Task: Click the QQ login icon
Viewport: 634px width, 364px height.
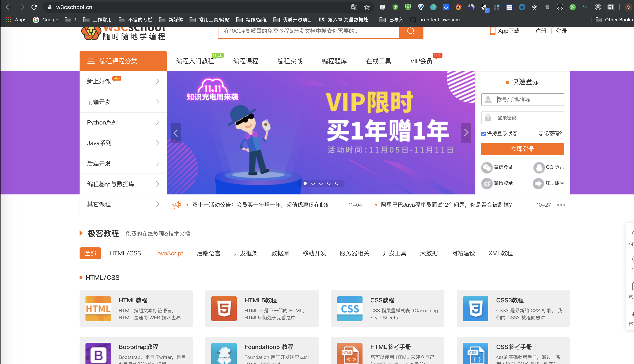Action: 539,168
